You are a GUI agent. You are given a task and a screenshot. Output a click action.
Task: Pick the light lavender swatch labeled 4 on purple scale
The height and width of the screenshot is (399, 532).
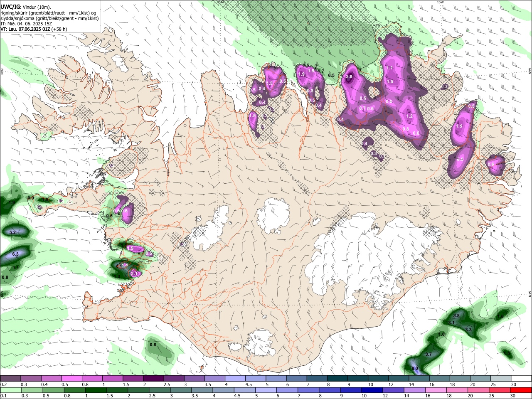click(235, 379)
